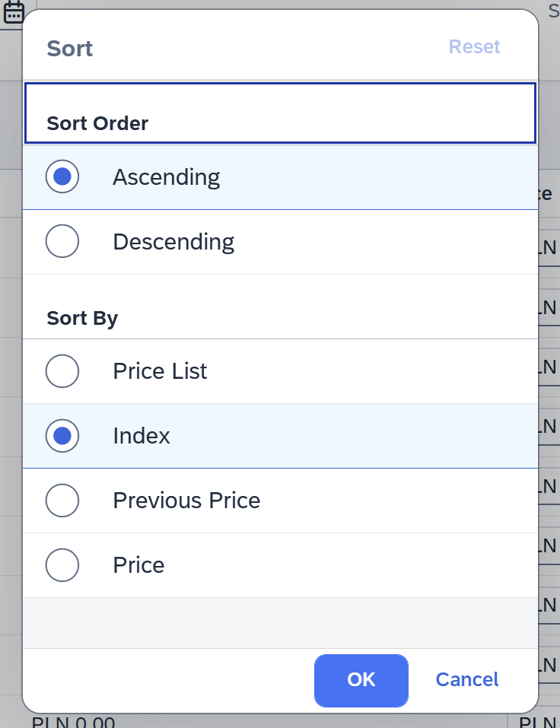The height and width of the screenshot is (728, 560).
Task: Pick the Previous Price radio button circle
Action: (62, 501)
